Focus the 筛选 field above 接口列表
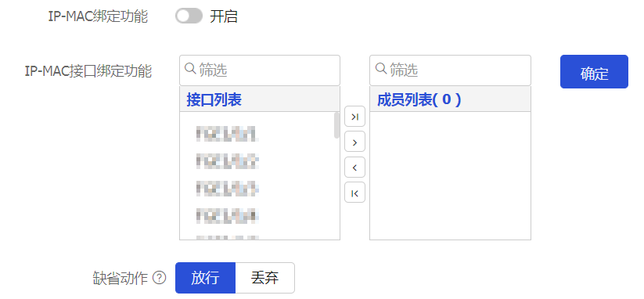Screen dimensions: 644x299 pos(260,70)
